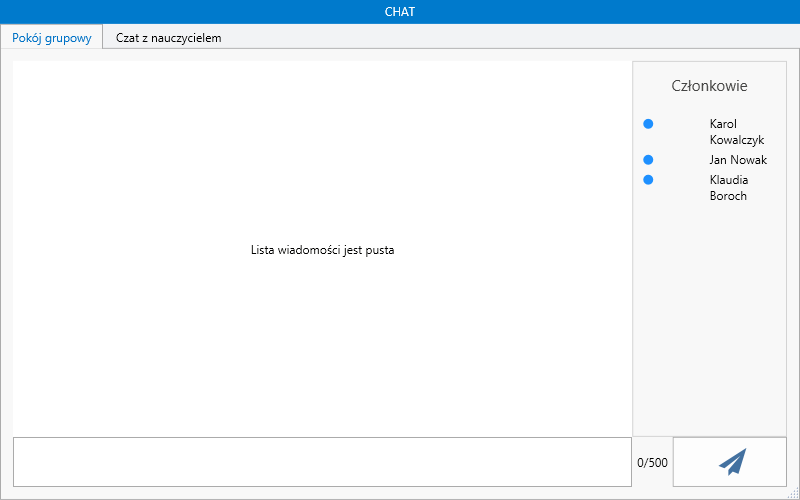The width and height of the screenshot is (800, 500).
Task: Select member Karol Kowalczyk
Action: [x=737, y=132]
